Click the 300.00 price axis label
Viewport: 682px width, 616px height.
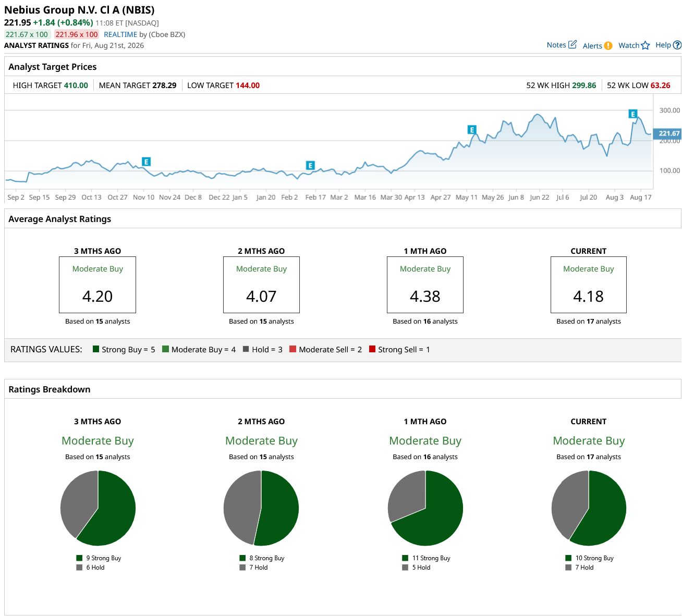pyautogui.click(x=669, y=110)
